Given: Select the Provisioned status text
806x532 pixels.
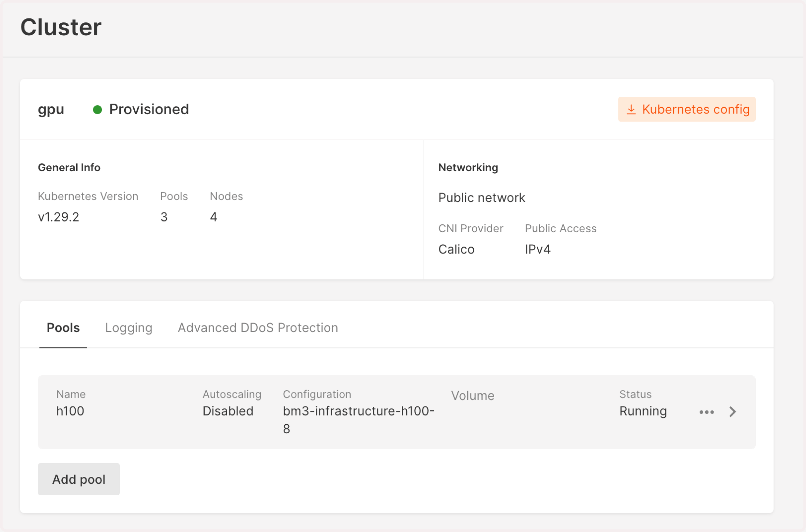Looking at the screenshot, I should (149, 109).
